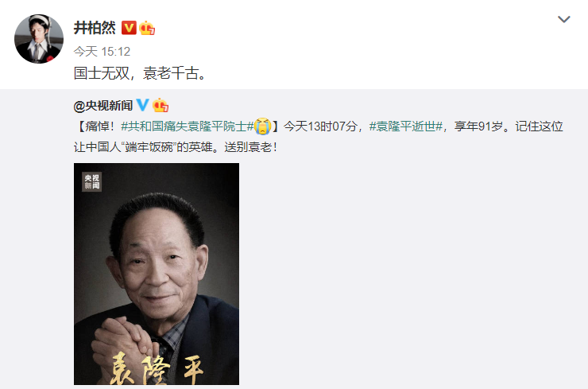Click the username 井柏然
The width and height of the screenshot is (588, 389).
coord(95,28)
